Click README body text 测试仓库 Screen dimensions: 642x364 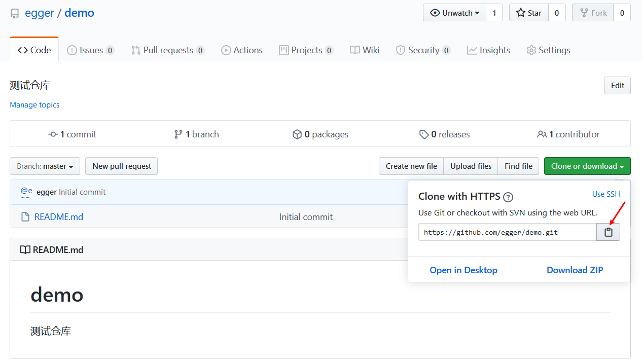[x=51, y=332]
